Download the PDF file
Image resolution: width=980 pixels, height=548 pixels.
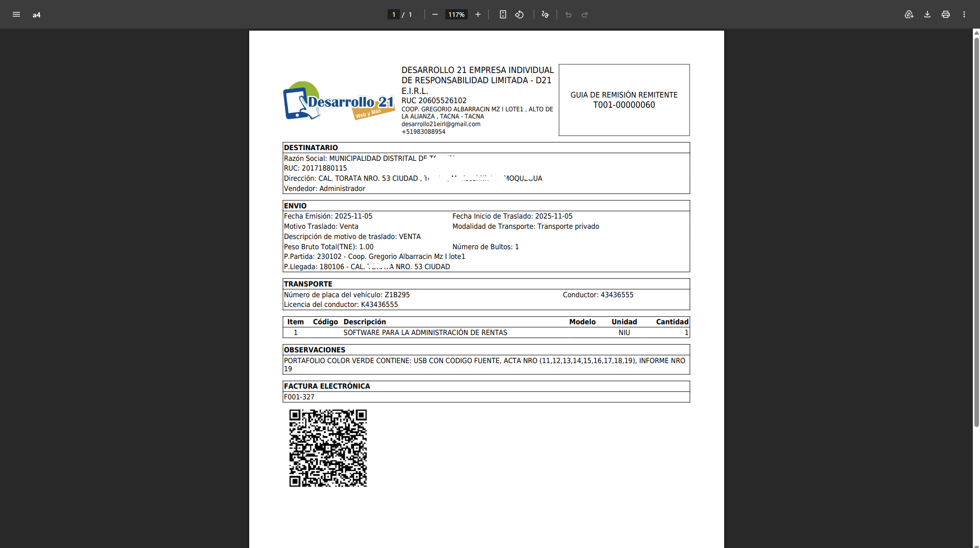tap(927, 14)
